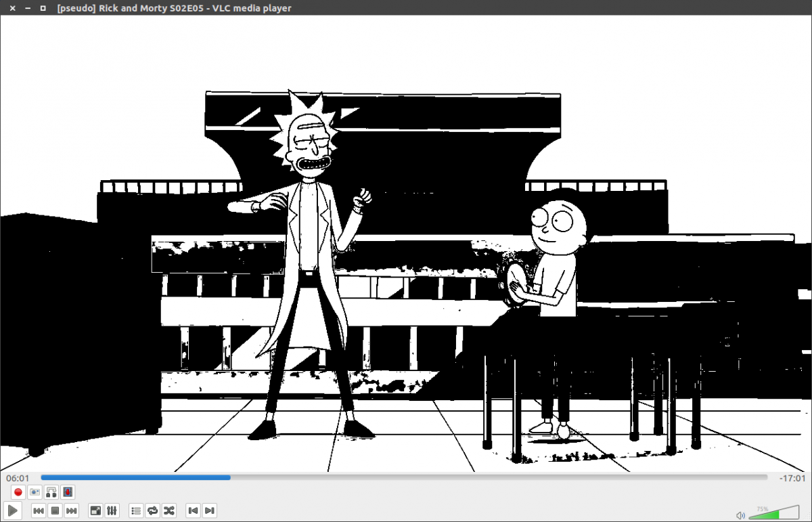Click the step forward triangle-bar button
This screenshot has height=522, width=812.
pyautogui.click(x=210, y=510)
